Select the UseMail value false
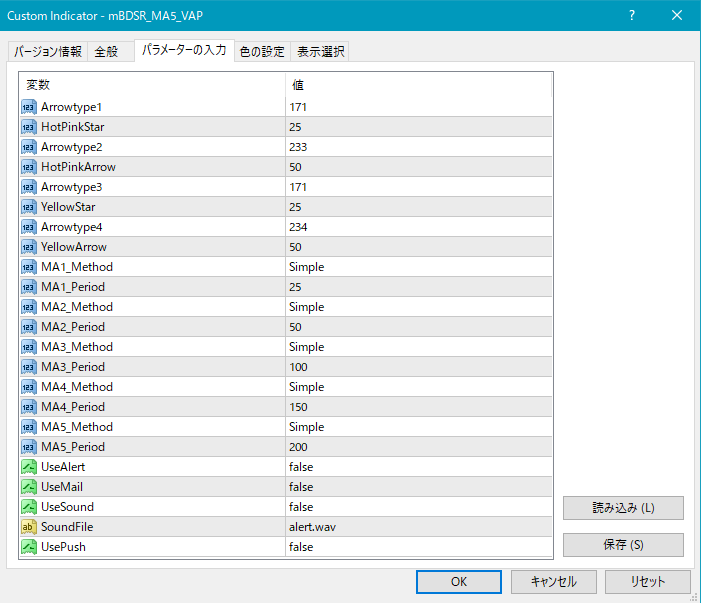 tap(301, 487)
